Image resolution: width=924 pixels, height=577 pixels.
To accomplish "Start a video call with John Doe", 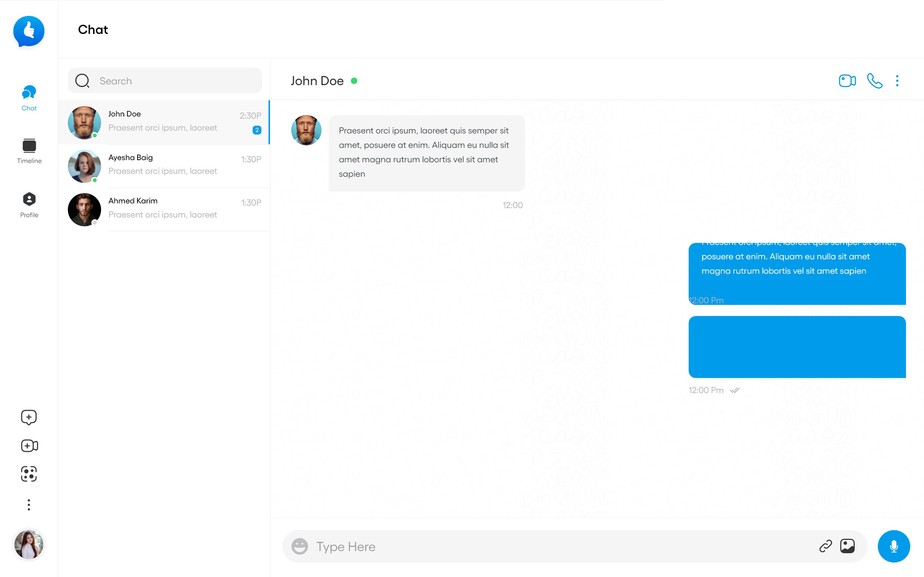I will point(847,81).
